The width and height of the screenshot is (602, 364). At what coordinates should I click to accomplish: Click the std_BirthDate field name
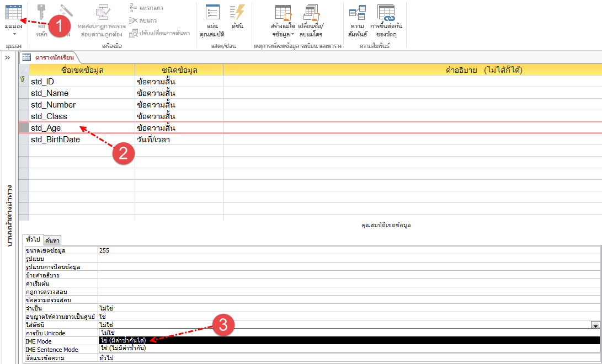(55, 140)
